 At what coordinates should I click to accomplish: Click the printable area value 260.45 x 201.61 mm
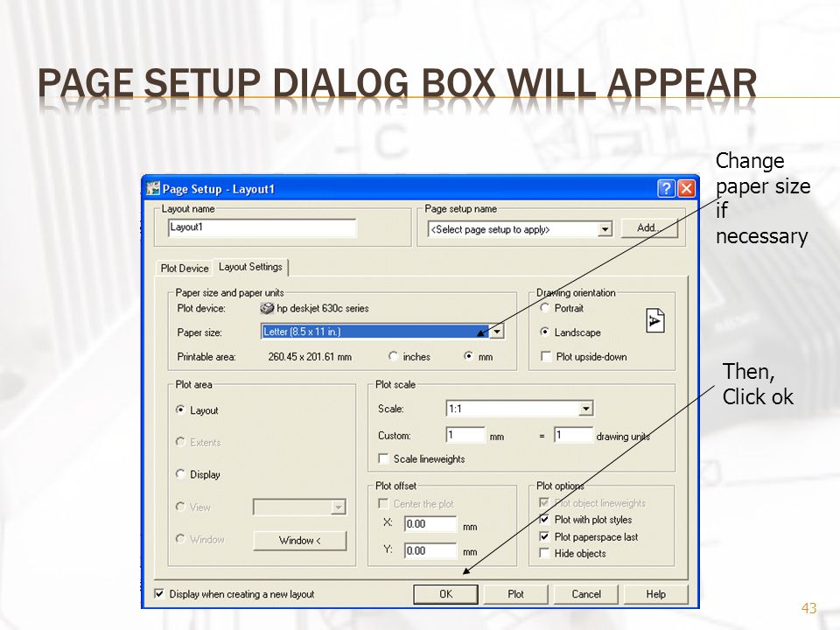[310, 357]
